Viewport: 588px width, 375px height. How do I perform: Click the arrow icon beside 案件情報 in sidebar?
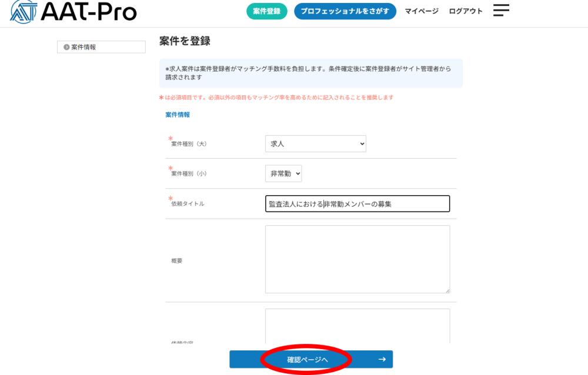[66, 47]
